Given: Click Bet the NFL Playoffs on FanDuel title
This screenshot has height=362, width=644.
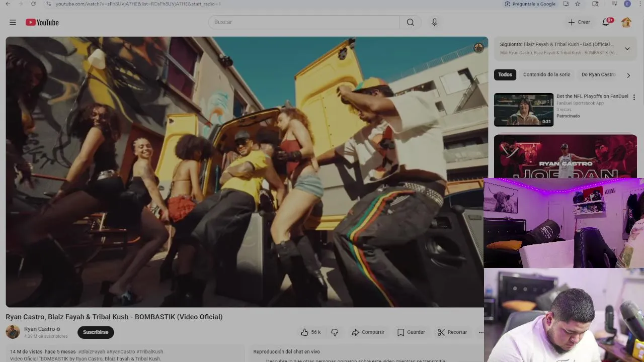Looking at the screenshot, I should [x=592, y=96].
